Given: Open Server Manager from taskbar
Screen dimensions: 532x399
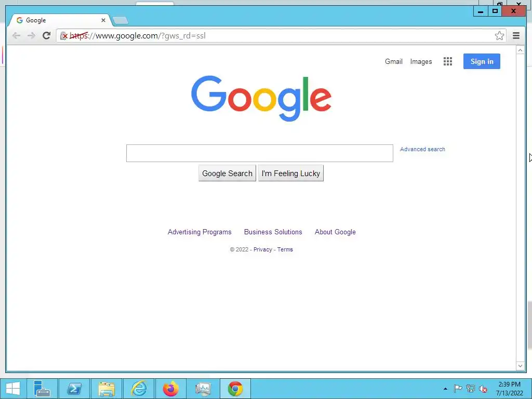Looking at the screenshot, I should [42, 389].
